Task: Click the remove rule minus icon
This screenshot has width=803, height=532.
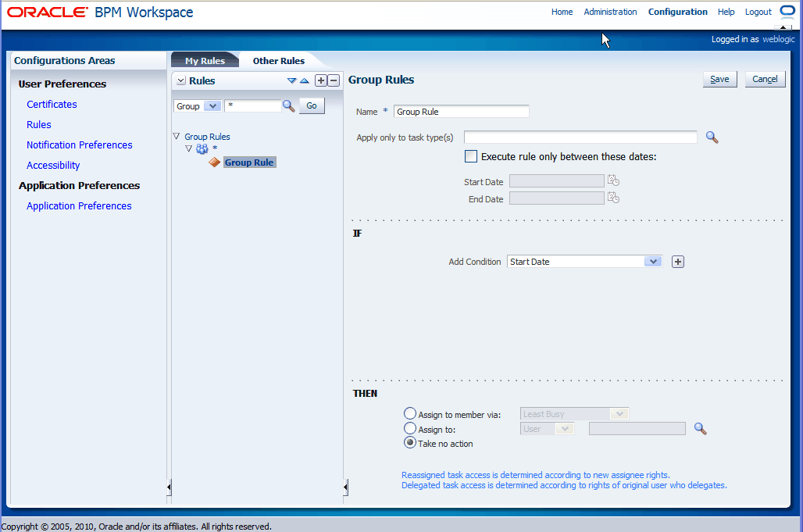Action: click(x=334, y=80)
